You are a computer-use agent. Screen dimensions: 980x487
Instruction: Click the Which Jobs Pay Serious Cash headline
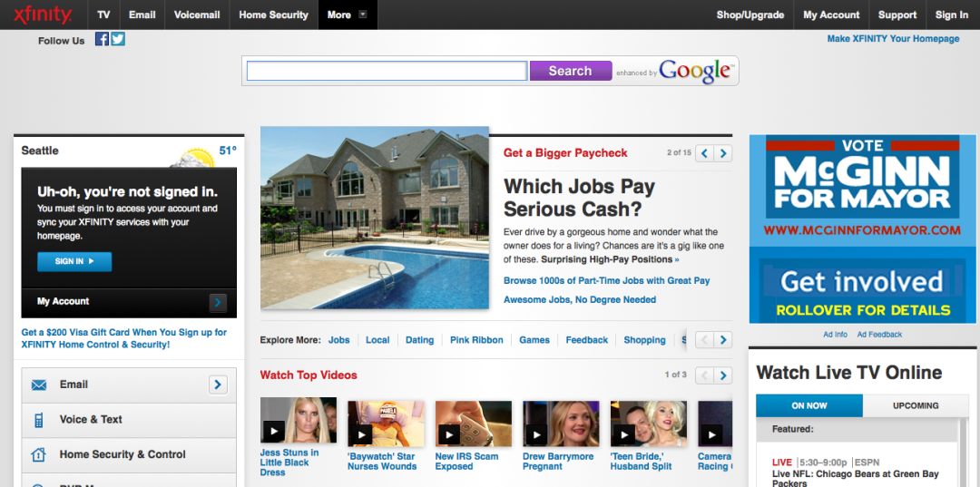tap(579, 198)
